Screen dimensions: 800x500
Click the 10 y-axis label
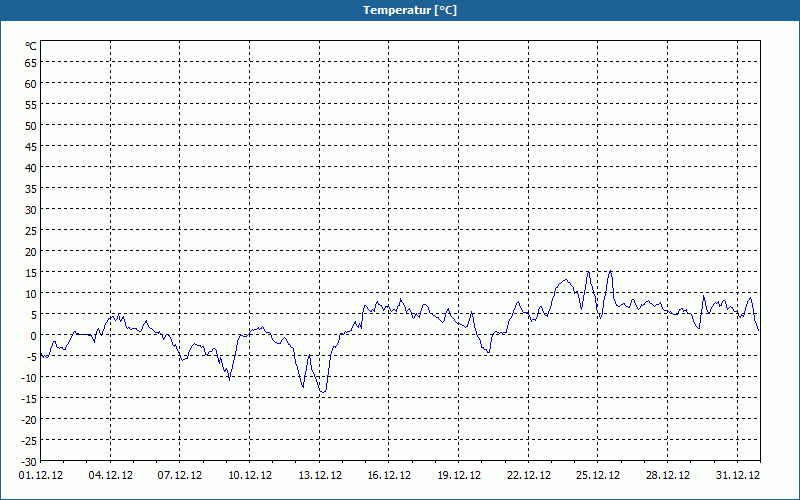31,294
